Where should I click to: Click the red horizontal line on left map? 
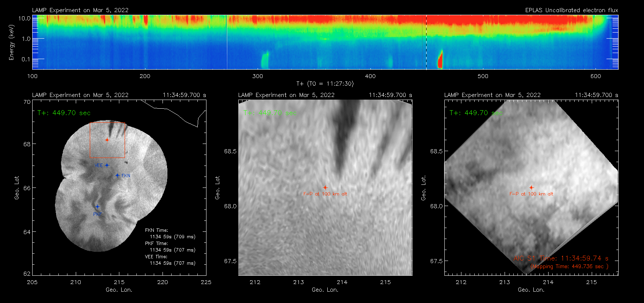click(x=107, y=158)
